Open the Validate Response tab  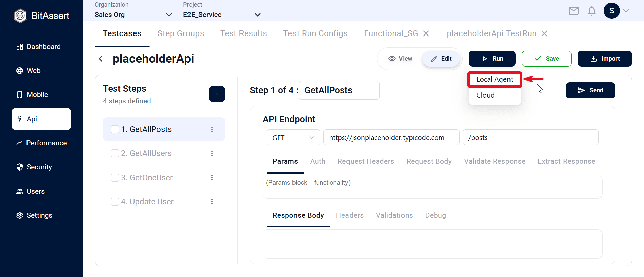point(495,161)
